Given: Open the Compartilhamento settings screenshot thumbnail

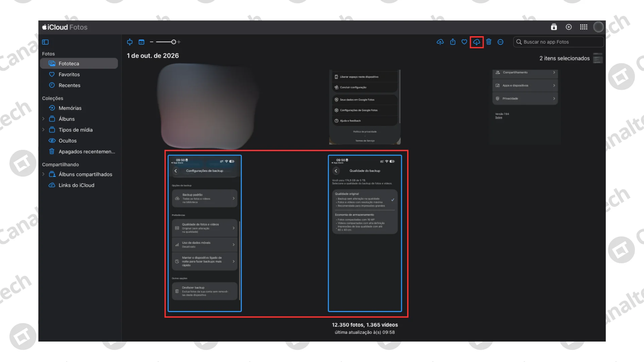Looking at the screenshot, I should tap(525, 107).
